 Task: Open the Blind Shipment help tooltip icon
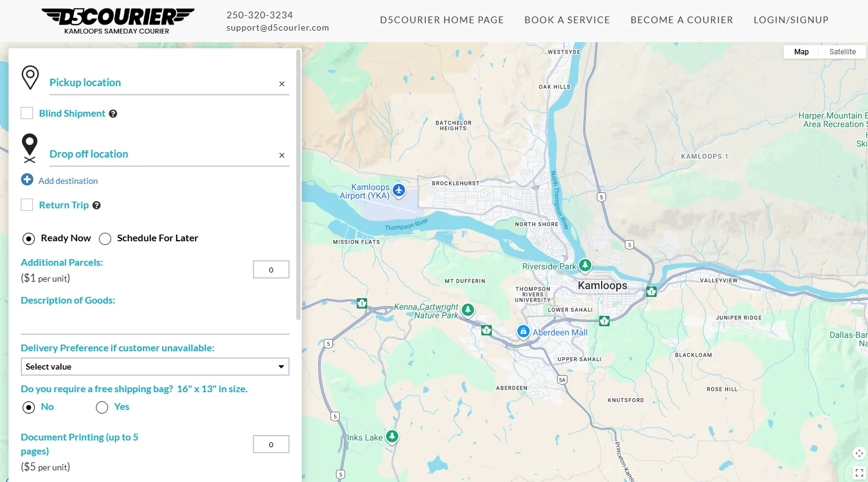coord(113,113)
